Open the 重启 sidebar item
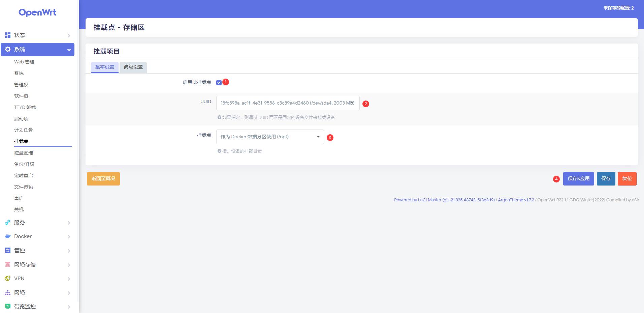The height and width of the screenshot is (313, 644). tap(19, 198)
